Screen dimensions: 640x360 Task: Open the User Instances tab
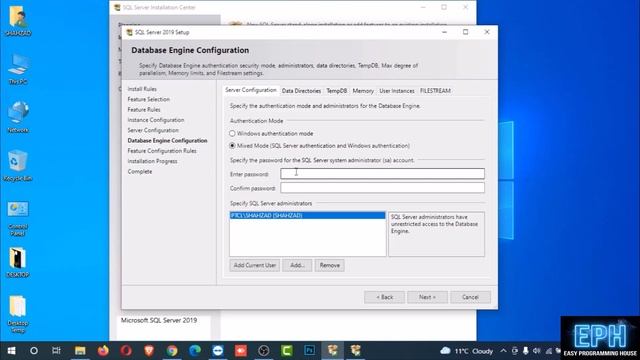coord(397,91)
